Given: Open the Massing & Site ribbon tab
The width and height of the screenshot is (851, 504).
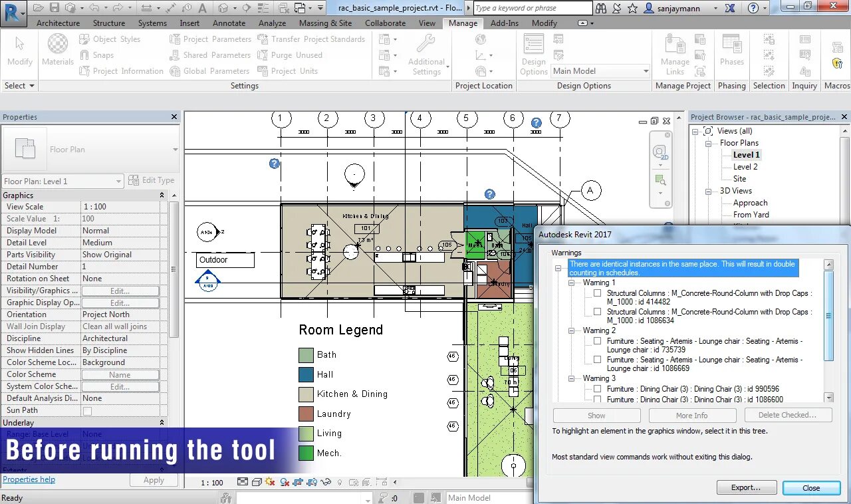Looking at the screenshot, I should coord(326,23).
